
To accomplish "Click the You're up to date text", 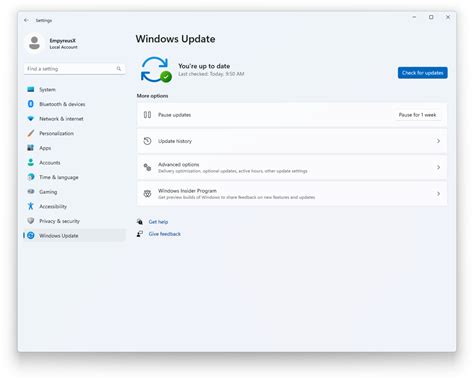I will tap(204, 66).
